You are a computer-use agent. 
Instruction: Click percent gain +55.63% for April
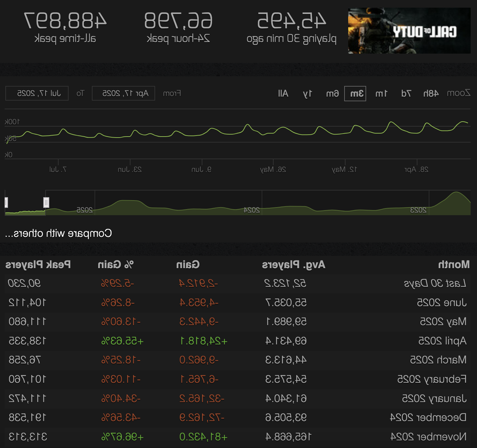122,341
